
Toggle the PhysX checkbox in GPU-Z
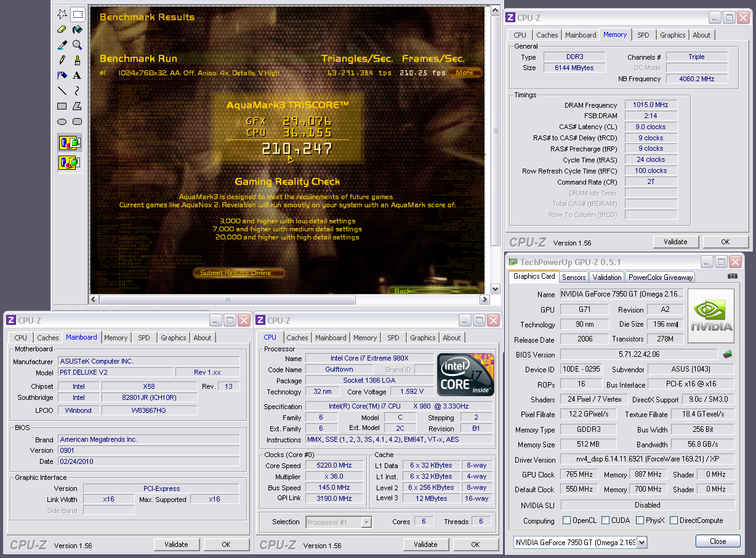[x=640, y=520]
